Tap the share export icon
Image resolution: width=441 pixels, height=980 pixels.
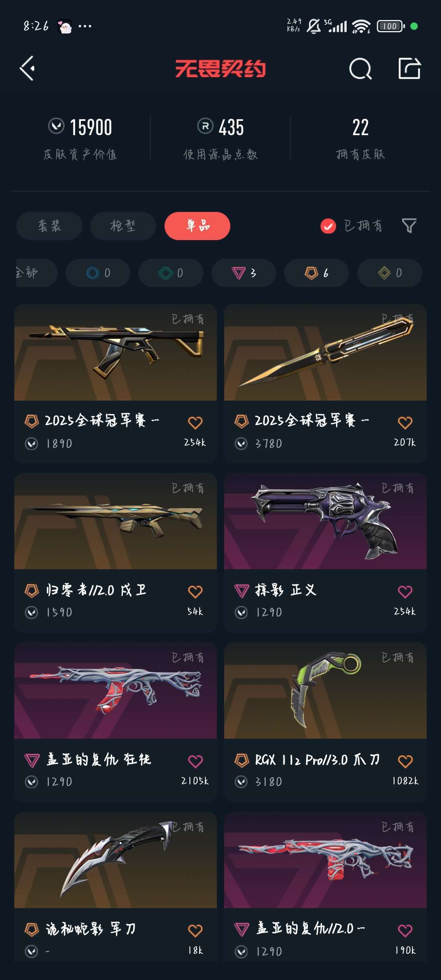410,68
